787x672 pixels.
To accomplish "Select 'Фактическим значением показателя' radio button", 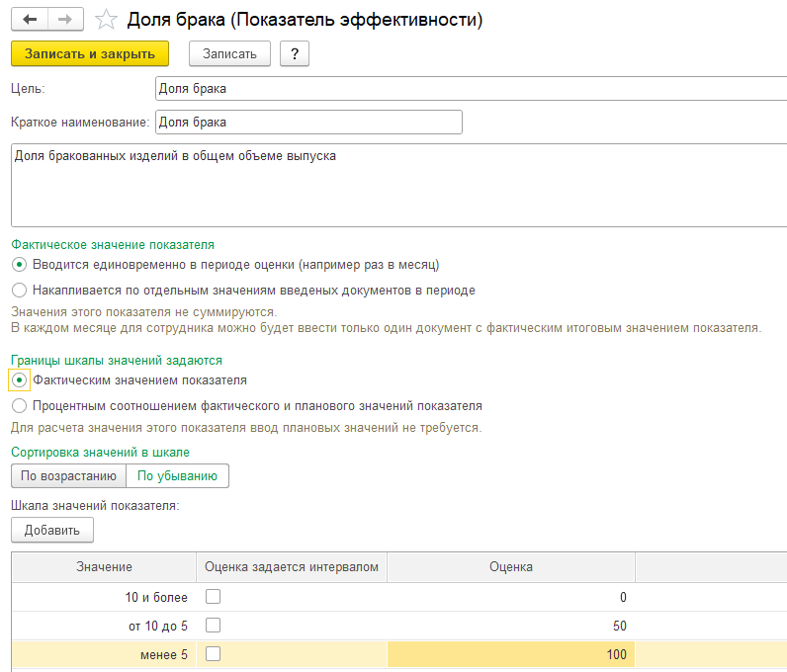I will pos(19,380).
